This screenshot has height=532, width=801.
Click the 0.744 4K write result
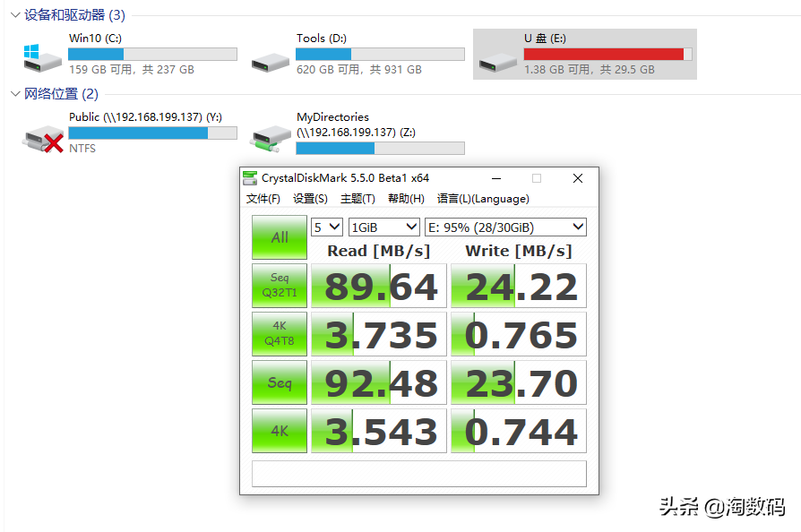pyautogui.click(x=519, y=431)
